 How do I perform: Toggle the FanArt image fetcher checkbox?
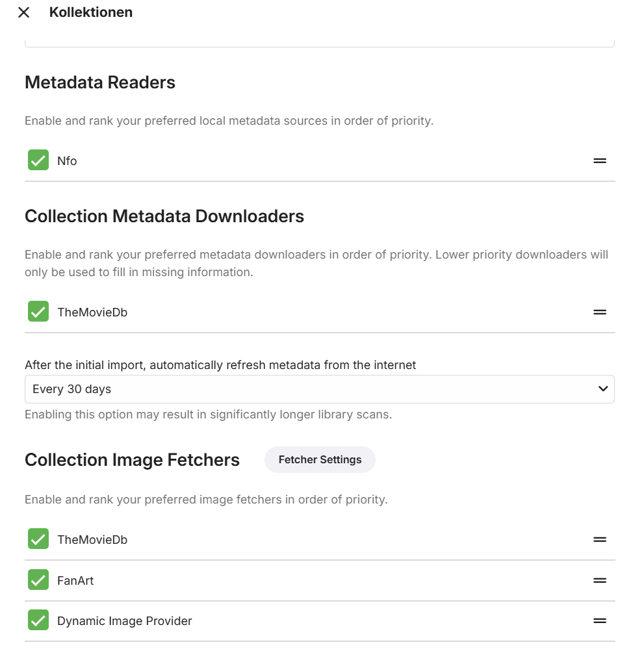pos(38,580)
